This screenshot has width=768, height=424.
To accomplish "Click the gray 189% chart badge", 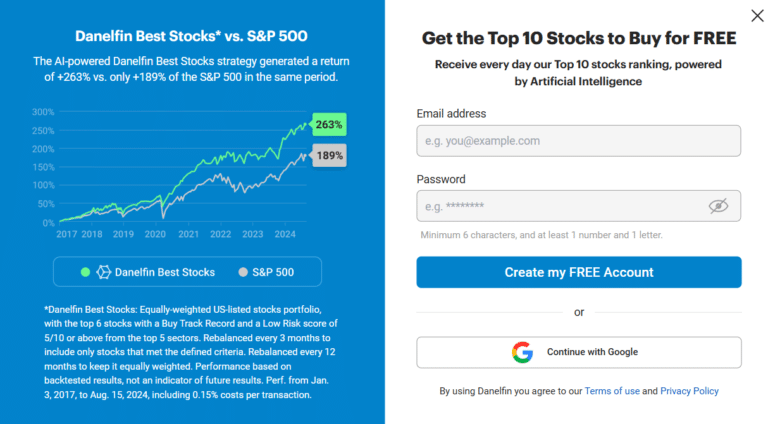I will point(329,156).
